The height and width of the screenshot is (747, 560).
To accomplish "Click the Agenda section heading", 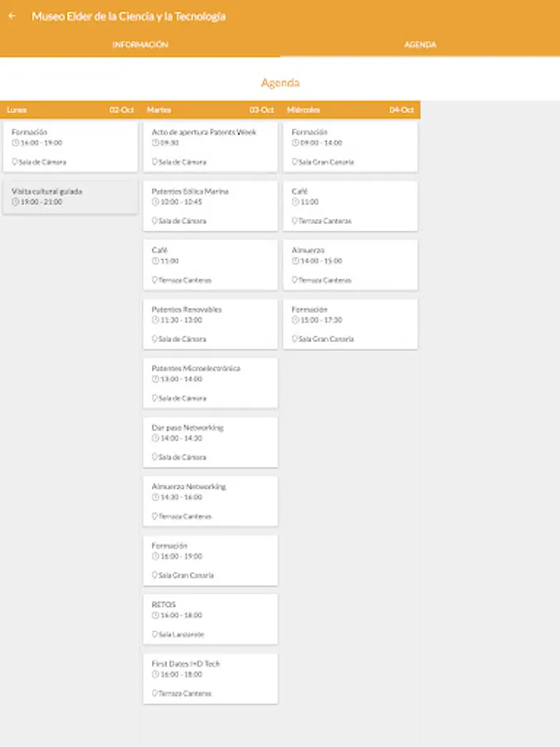I will point(280,83).
